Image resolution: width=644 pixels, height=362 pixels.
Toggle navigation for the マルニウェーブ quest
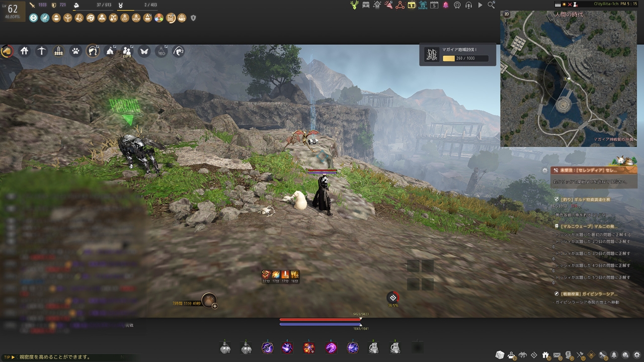[556, 226]
